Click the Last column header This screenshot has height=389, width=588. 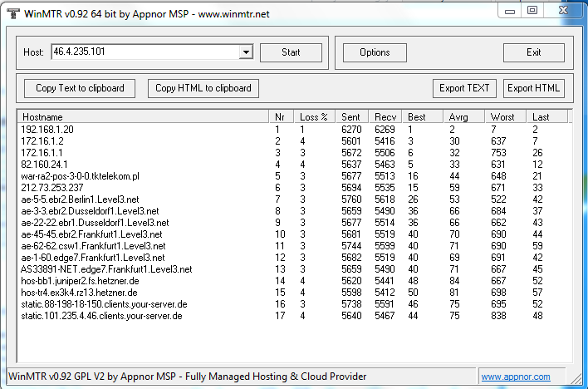[547, 116]
